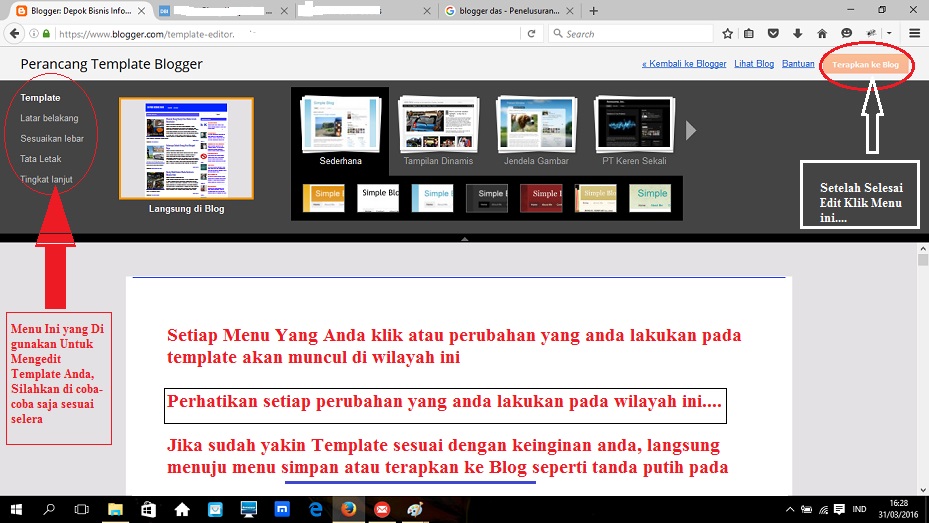Image resolution: width=929 pixels, height=523 pixels.
Task: Open the clock showing 16:28
Action: click(898, 509)
